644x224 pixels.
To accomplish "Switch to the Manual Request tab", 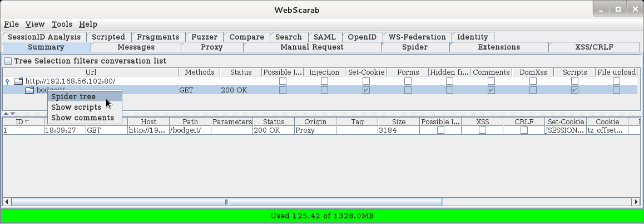I will (x=312, y=47).
